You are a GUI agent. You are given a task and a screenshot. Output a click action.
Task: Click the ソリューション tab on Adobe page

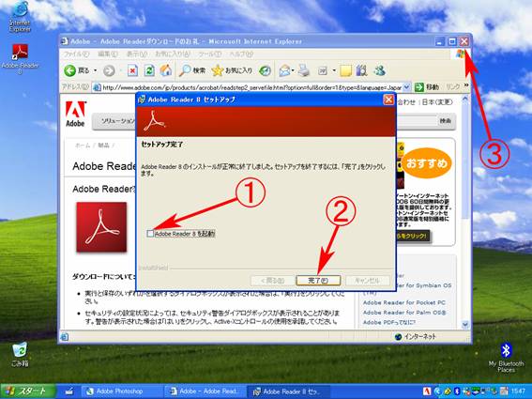(117, 121)
